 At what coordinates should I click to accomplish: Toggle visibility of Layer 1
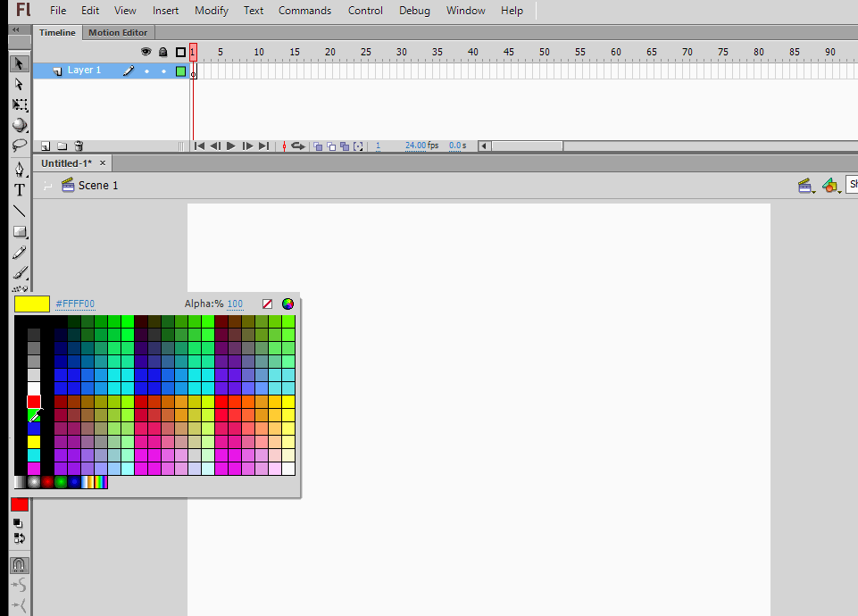[146, 71]
